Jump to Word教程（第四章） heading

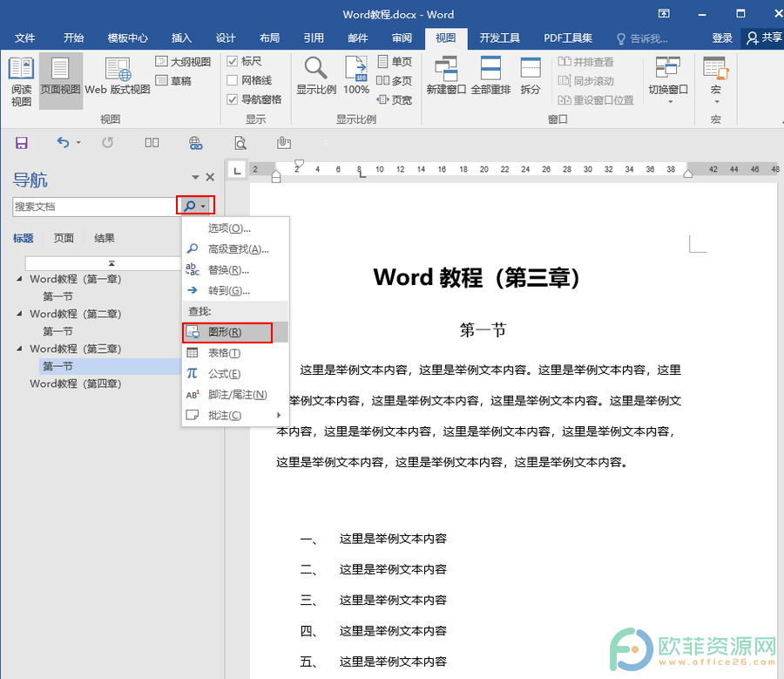pyautogui.click(x=75, y=384)
